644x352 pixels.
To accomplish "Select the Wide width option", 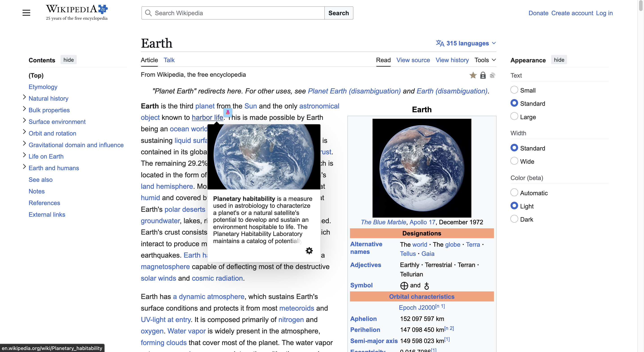I will click(x=514, y=161).
